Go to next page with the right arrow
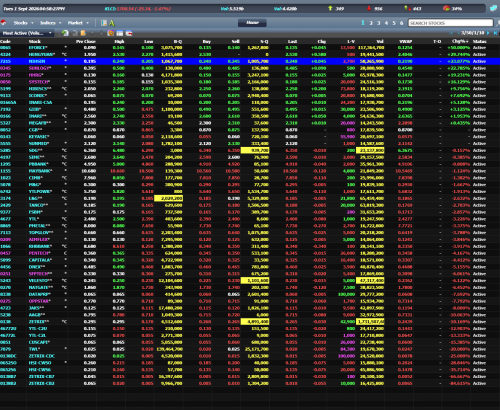 pyautogui.click(x=488, y=33)
